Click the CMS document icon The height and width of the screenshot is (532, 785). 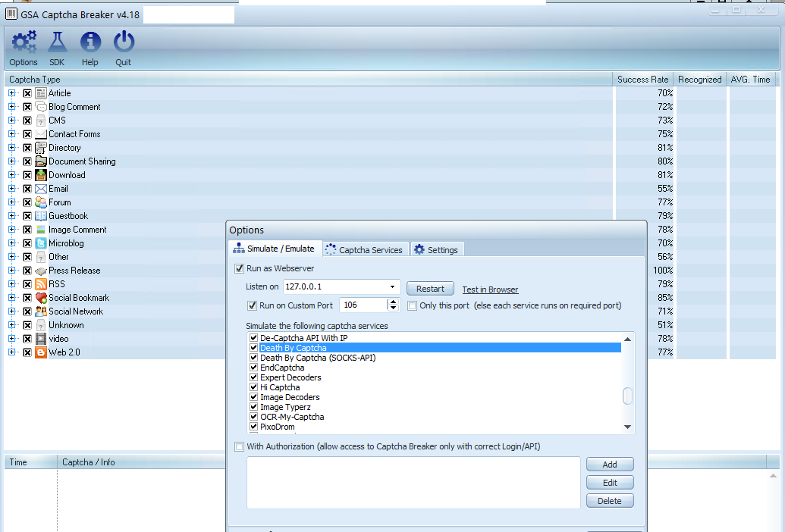[x=41, y=120]
